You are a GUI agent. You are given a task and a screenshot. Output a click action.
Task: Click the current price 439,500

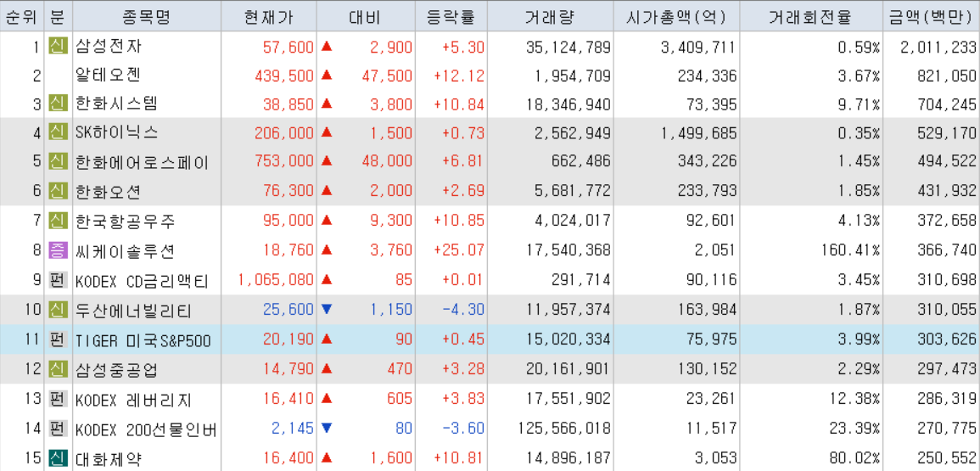pyautogui.click(x=283, y=76)
